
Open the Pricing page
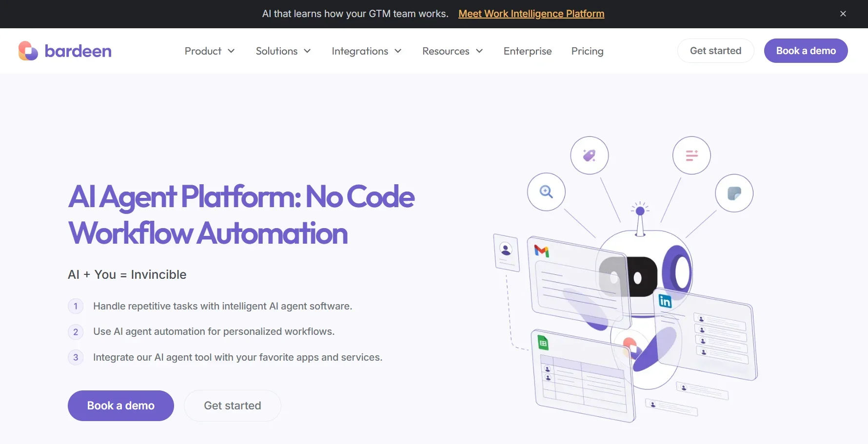pyautogui.click(x=587, y=51)
